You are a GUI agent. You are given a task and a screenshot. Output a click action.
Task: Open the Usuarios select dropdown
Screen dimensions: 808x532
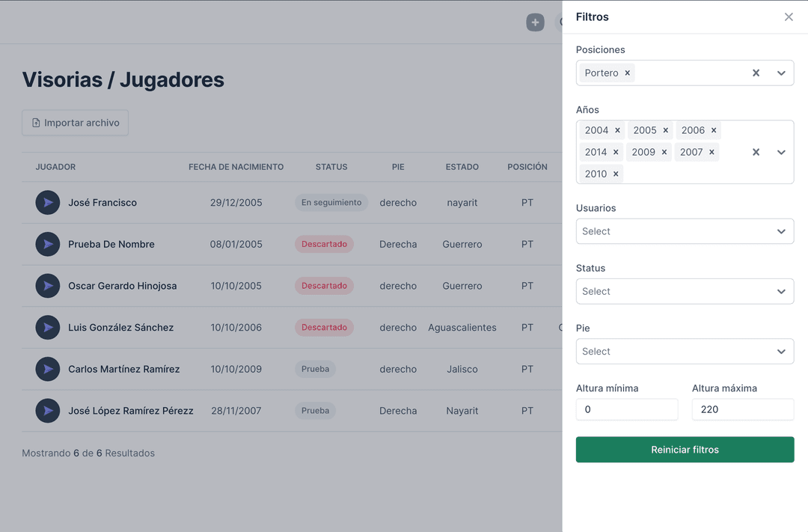(685, 231)
